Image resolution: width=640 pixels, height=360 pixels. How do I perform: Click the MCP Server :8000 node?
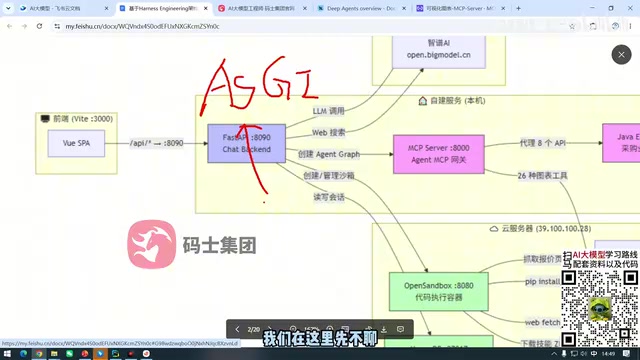click(439, 154)
